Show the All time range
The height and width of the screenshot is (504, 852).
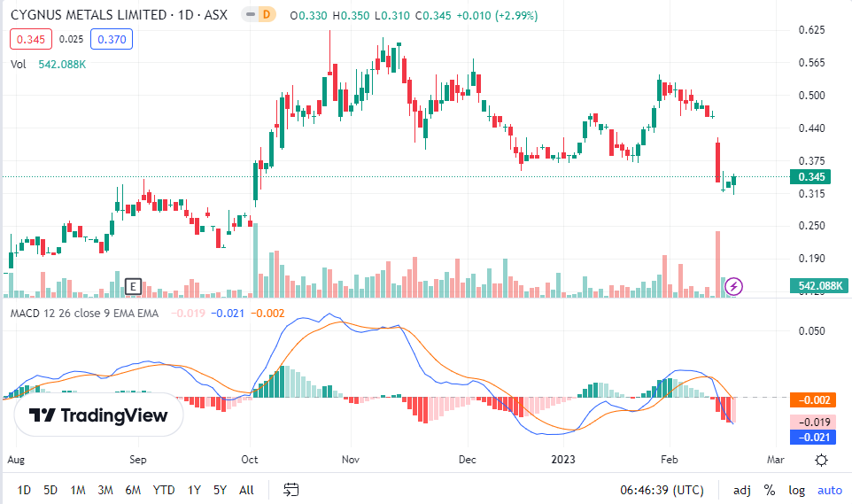(x=246, y=490)
